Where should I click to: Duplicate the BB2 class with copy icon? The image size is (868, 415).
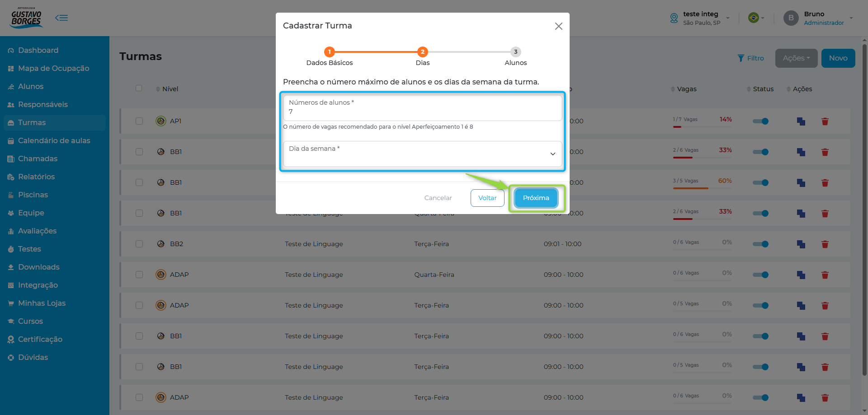(x=801, y=244)
